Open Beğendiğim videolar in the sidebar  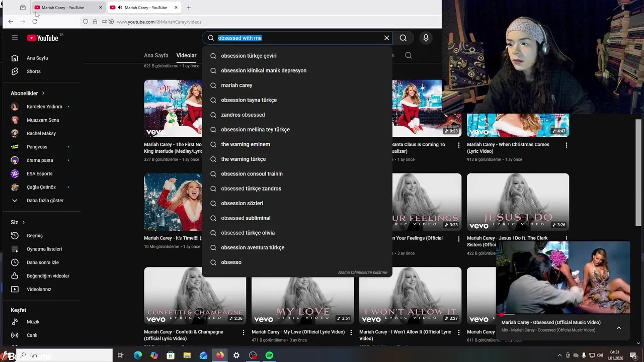(42, 276)
